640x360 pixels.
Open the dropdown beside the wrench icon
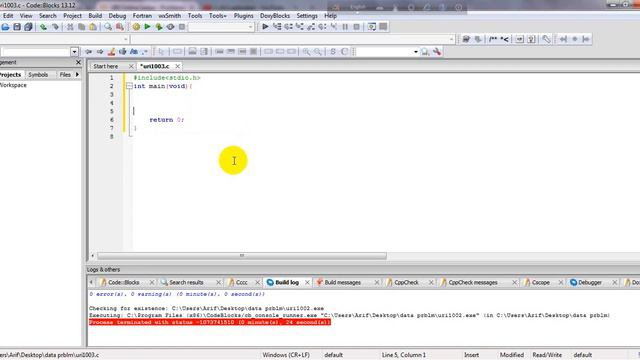(x=416, y=52)
